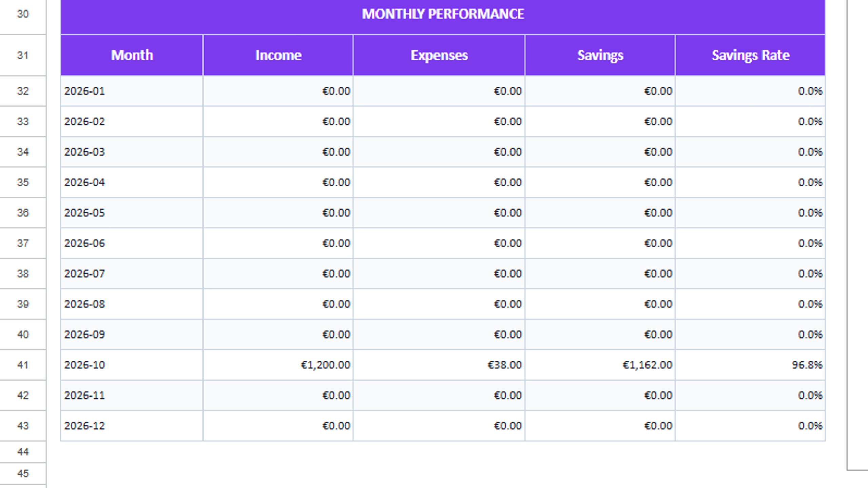Select the expenses cell for 2026-08

439,304
